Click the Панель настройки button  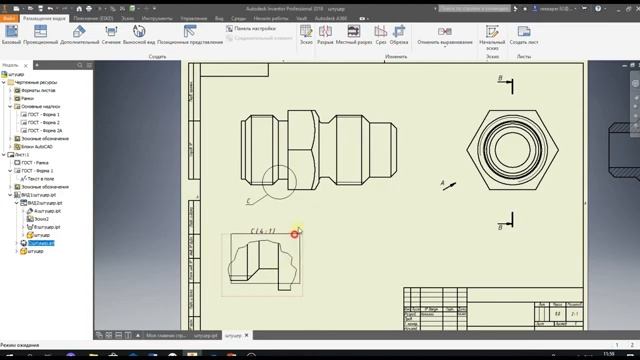point(251,29)
